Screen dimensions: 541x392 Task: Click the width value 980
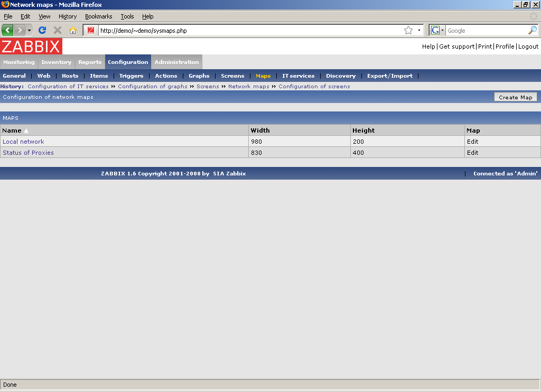tap(256, 142)
